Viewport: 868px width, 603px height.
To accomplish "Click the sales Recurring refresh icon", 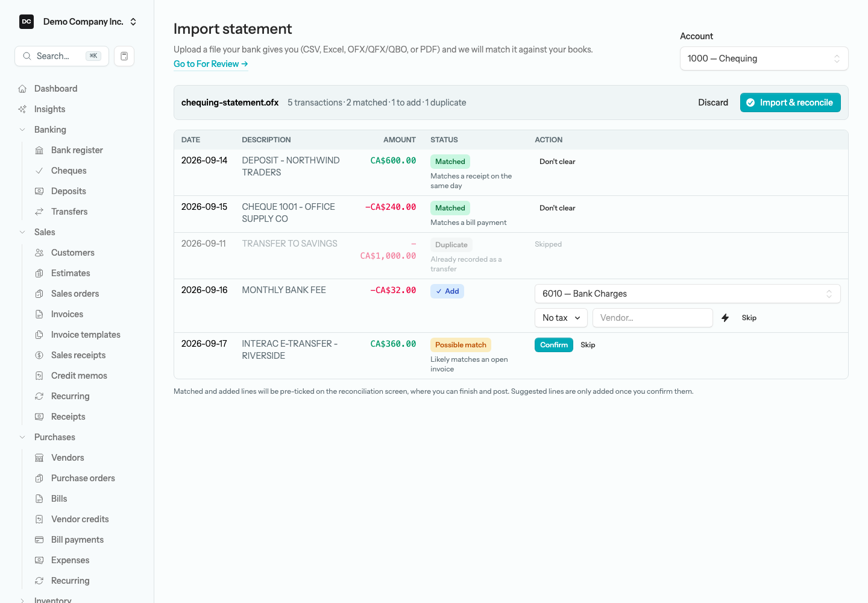I will 39,396.
